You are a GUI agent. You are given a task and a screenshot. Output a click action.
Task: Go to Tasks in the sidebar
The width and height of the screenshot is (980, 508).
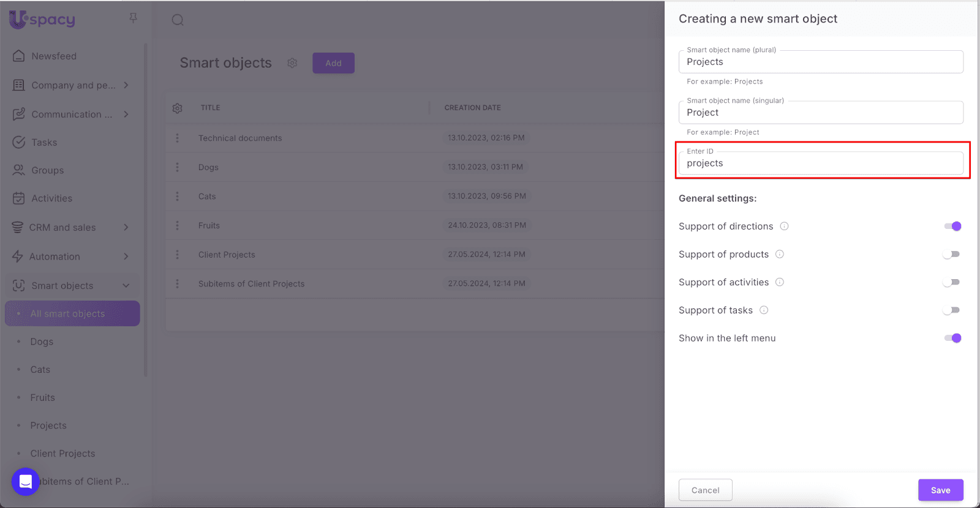pos(44,143)
